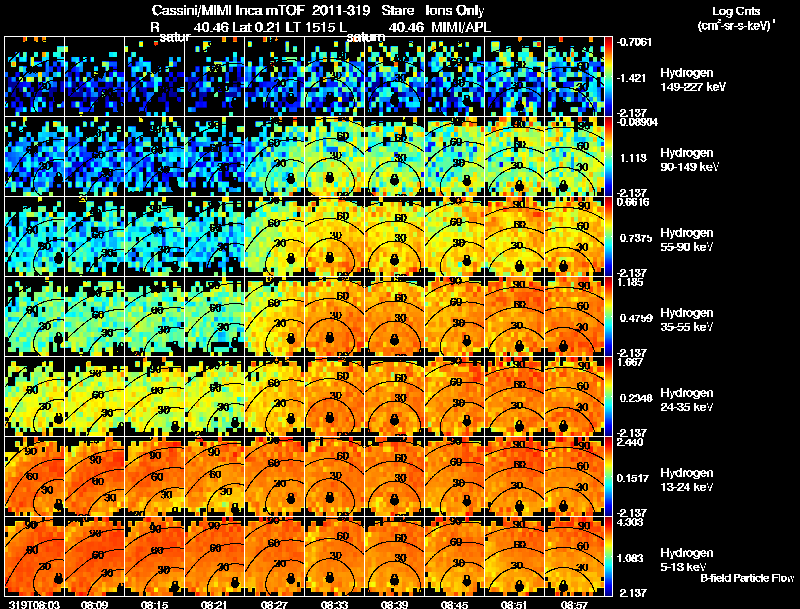Click the 'Lat 0.21' header value

(257, 27)
